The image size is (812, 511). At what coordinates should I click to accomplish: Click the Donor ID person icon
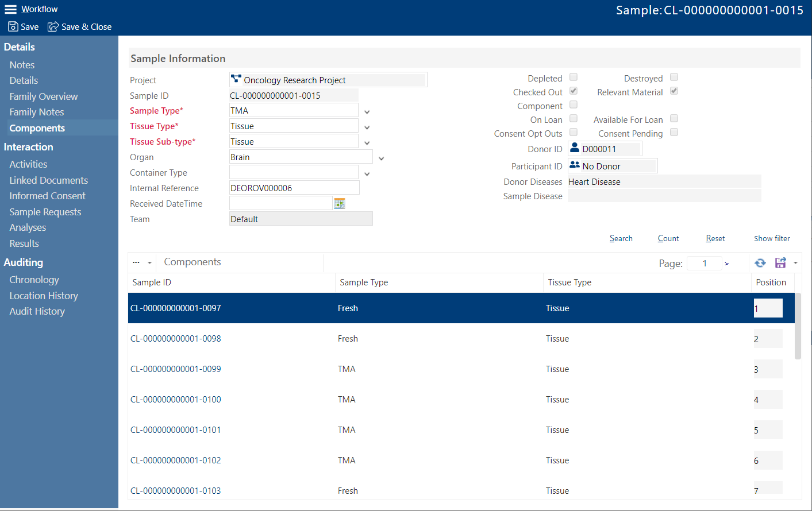pyautogui.click(x=575, y=148)
